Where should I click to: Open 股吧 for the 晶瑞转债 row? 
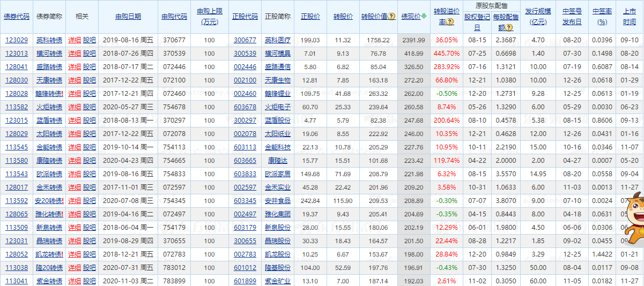click(90, 241)
